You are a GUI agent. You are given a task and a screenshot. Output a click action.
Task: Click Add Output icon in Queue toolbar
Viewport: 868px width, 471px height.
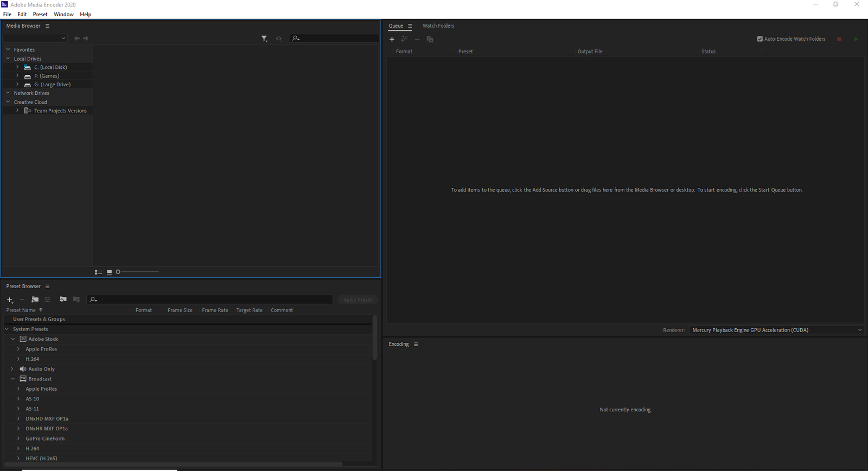404,39
